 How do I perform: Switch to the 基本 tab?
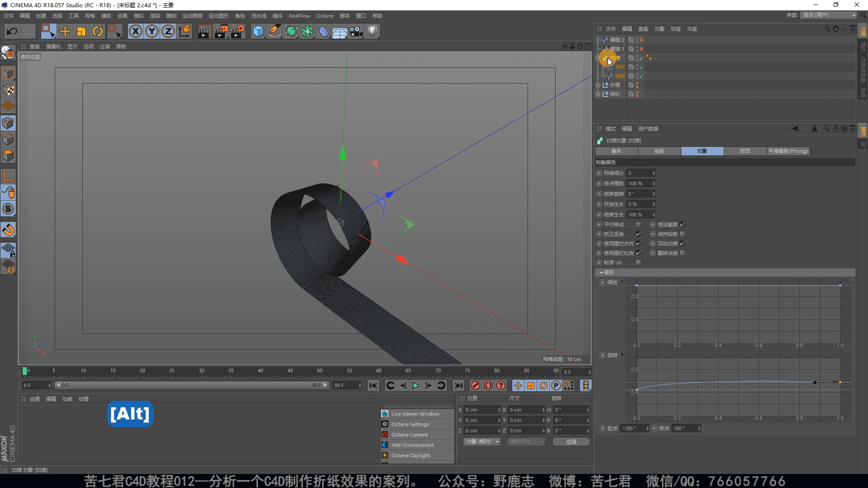click(616, 151)
